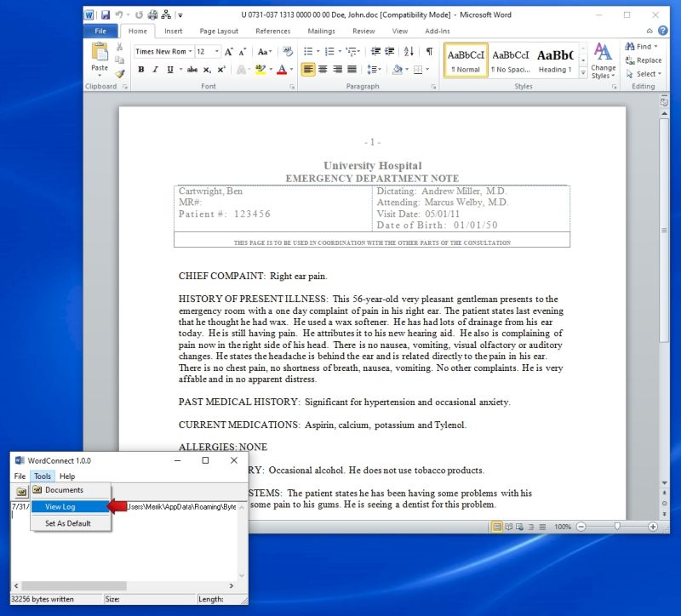Apply bullet list formatting
The image size is (681, 616).
(309, 52)
